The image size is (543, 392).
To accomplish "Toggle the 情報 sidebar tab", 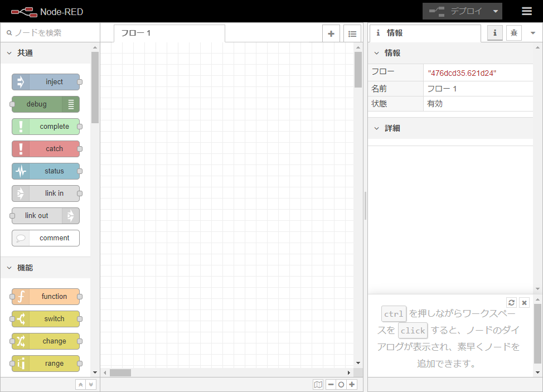I will (494, 33).
